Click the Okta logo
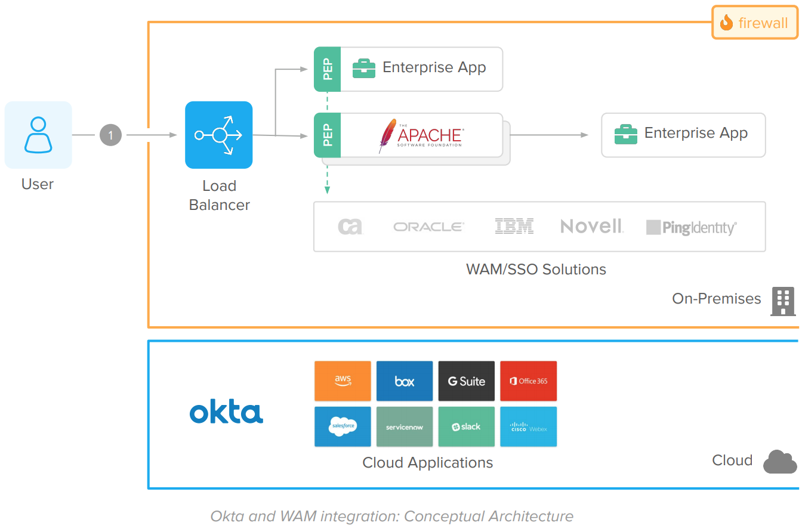The image size is (802, 532). [x=226, y=413]
